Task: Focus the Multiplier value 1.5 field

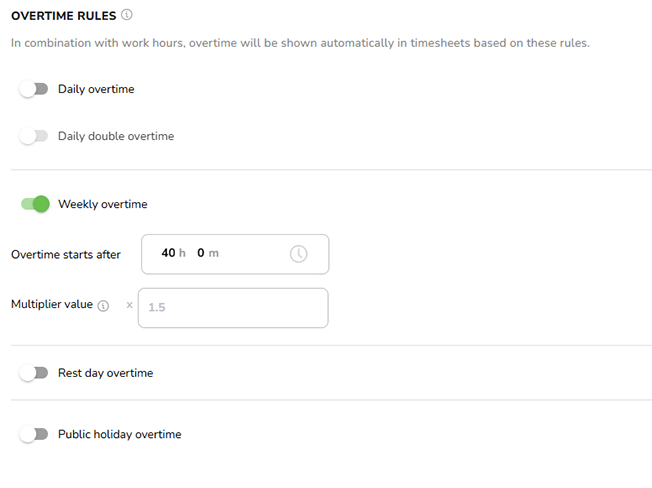Action: pos(235,308)
